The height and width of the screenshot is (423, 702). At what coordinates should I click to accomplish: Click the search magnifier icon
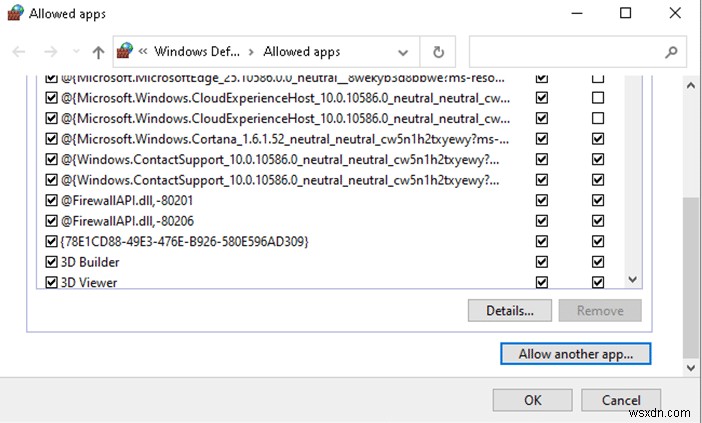tap(671, 52)
